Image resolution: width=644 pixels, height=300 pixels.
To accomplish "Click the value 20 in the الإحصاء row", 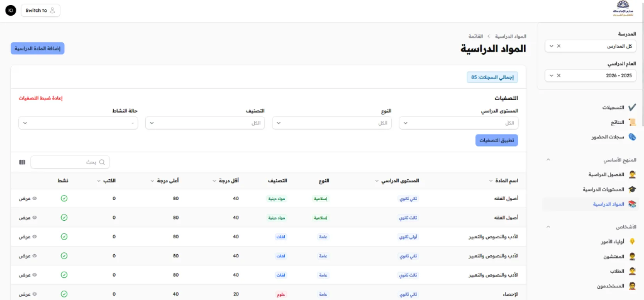I will tap(236, 294).
